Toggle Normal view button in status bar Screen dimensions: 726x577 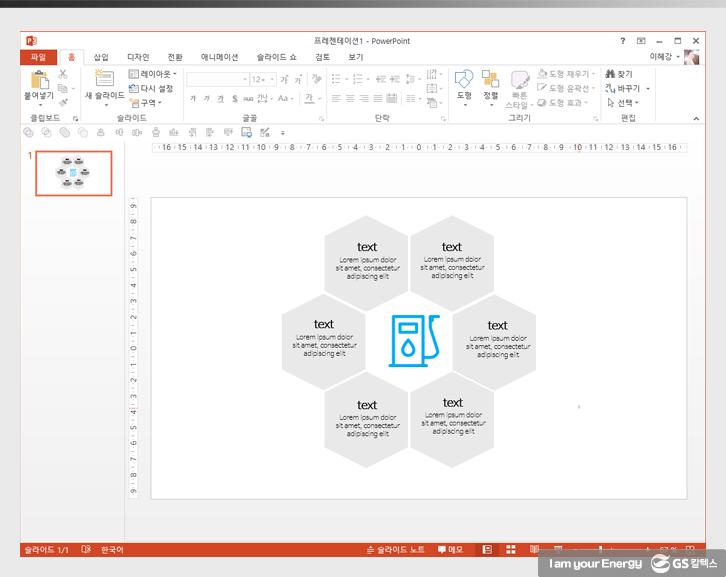point(487,550)
